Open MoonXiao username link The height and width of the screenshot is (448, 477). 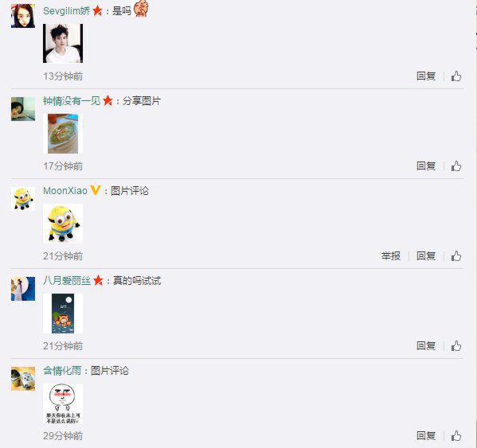click(65, 191)
